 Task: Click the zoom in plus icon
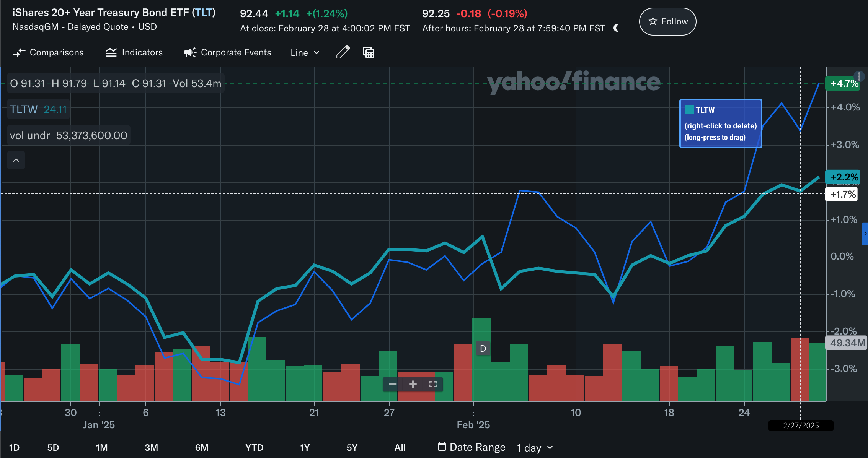[x=413, y=384]
